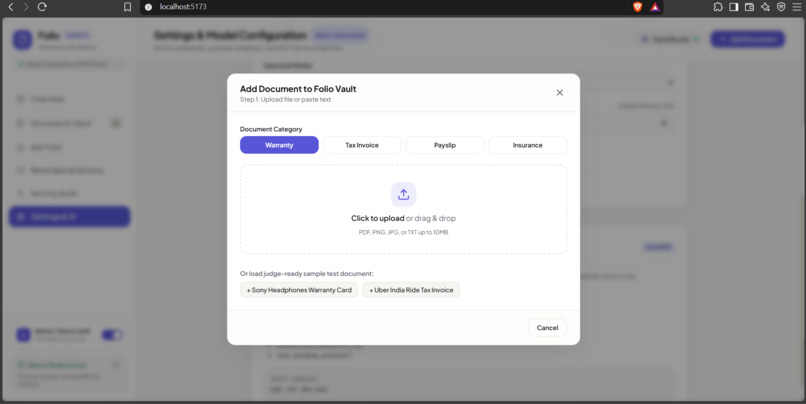Click the site info icon in address bar
806x404 pixels.
coord(148,7)
